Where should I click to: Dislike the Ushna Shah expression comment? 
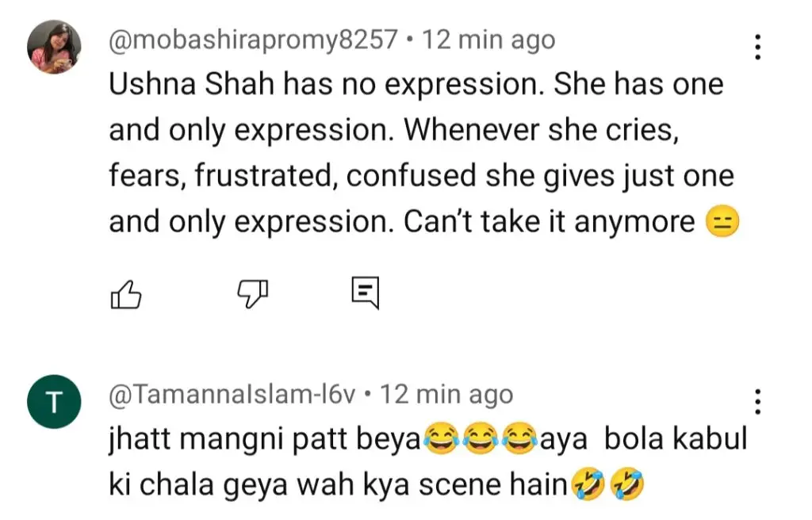[x=253, y=295]
